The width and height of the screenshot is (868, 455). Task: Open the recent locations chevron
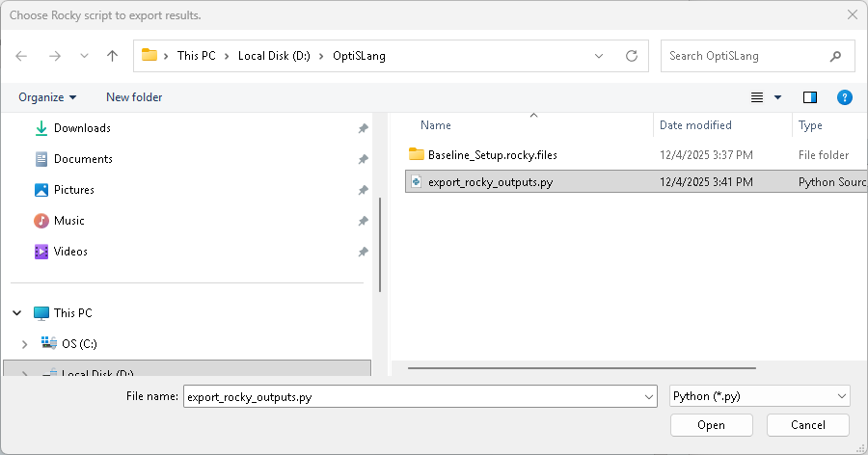click(84, 56)
